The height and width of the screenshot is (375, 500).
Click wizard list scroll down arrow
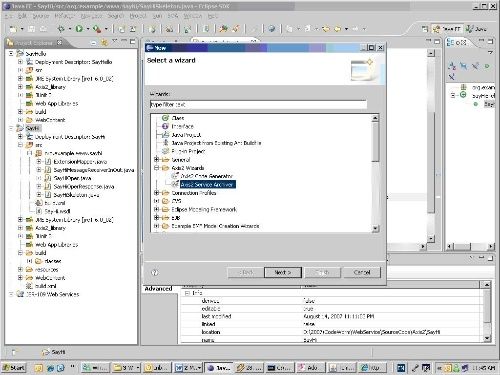coord(375,228)
